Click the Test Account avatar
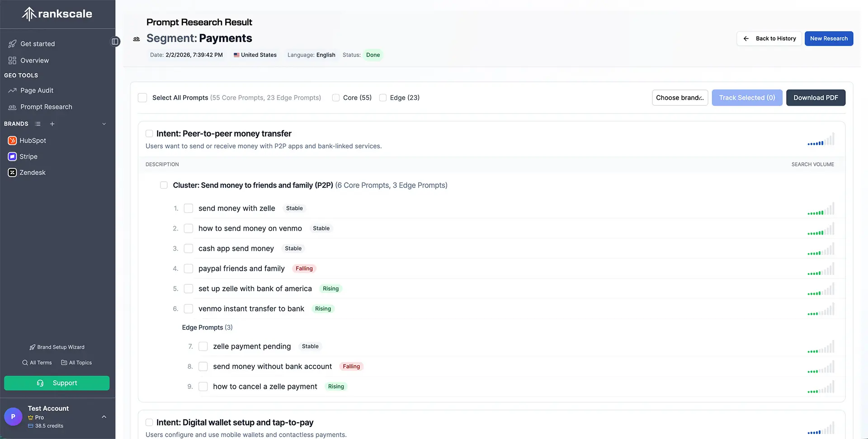 [x=13, y=416]
